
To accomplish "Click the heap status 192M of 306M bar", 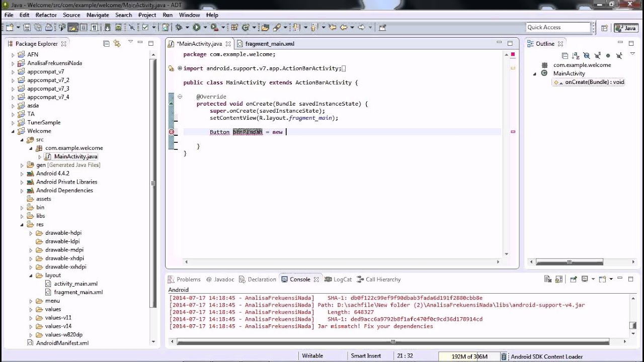I will tap(469, 356).
